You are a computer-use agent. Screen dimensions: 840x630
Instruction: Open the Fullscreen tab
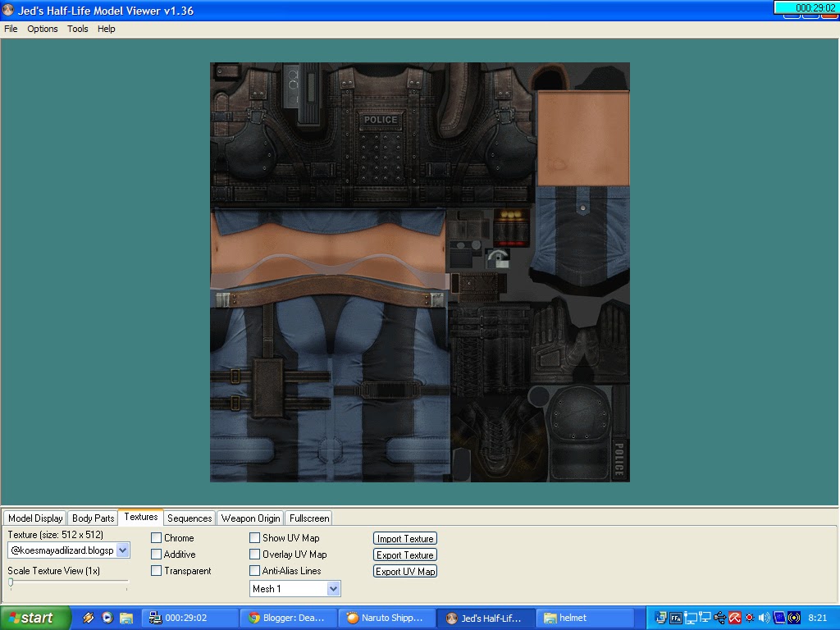(309, 518)
